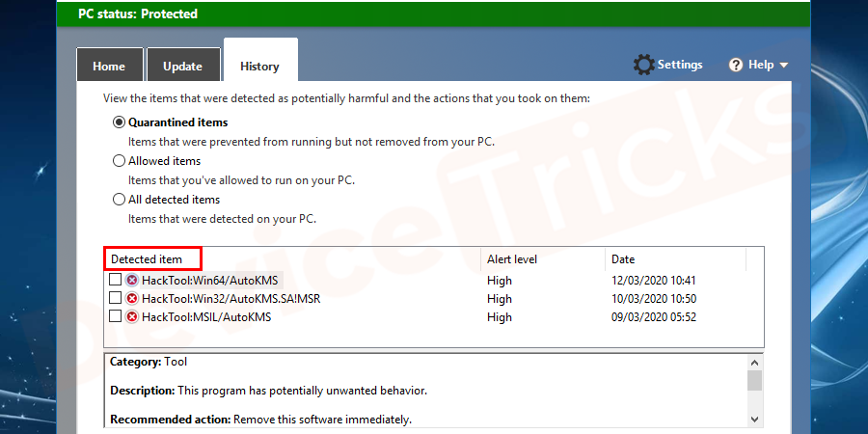Open the Settings link
This screenshot has width=868, height=434.
pyautogui.click(x=680, y=65)
